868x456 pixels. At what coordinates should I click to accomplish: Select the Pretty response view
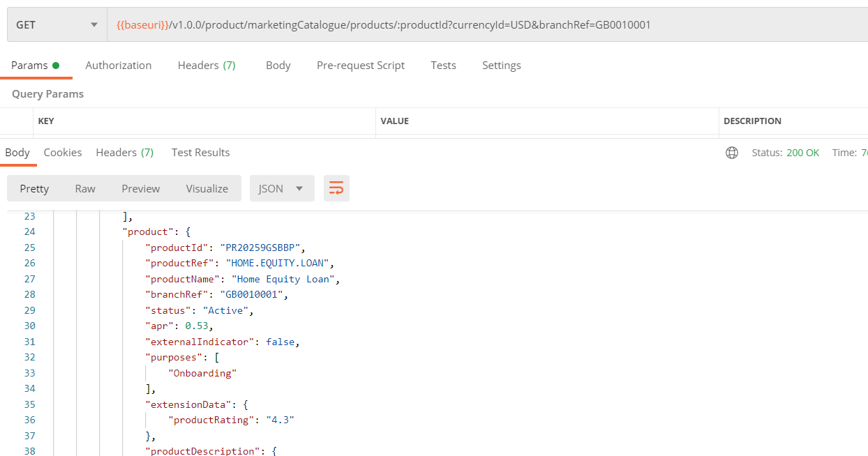34,188
